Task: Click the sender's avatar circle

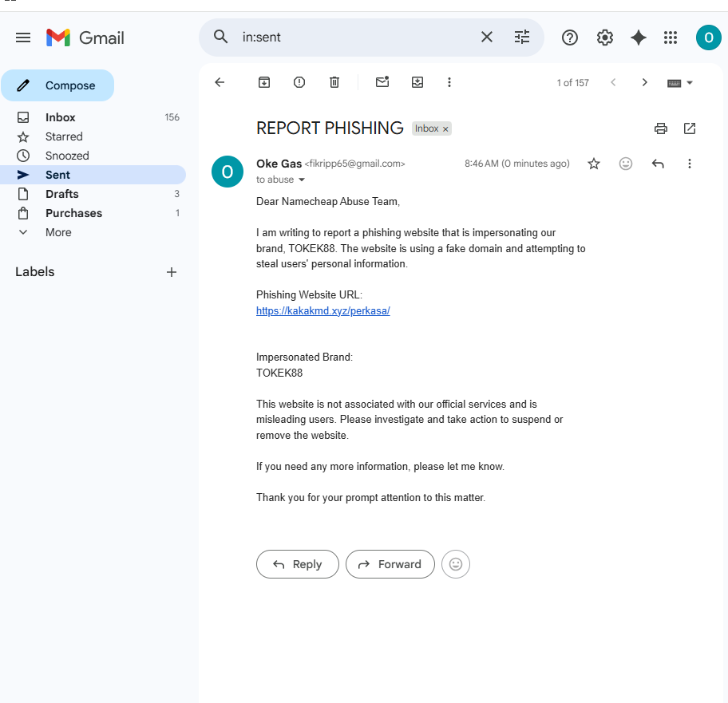Action: [227, 172]
